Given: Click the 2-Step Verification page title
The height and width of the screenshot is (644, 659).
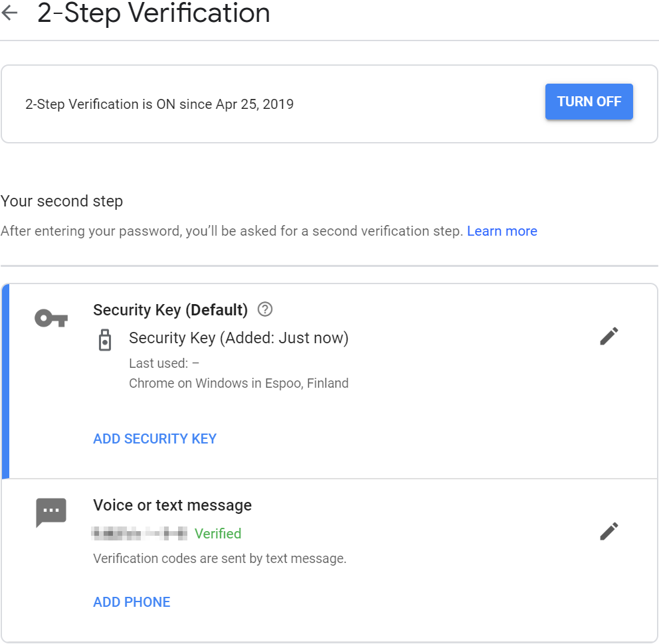Looking at the screenshot, I should tap(153, 13).
